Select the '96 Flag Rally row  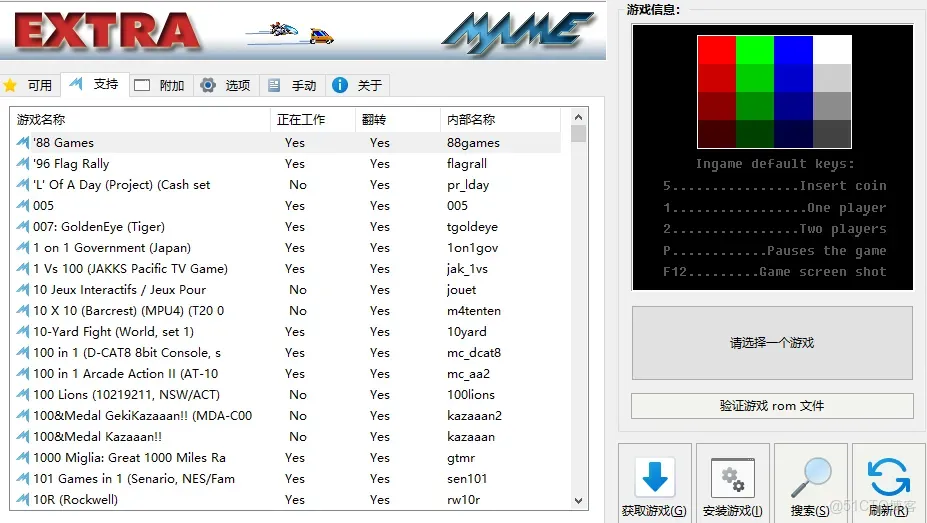pyautogui.click(x=286, y=164)
